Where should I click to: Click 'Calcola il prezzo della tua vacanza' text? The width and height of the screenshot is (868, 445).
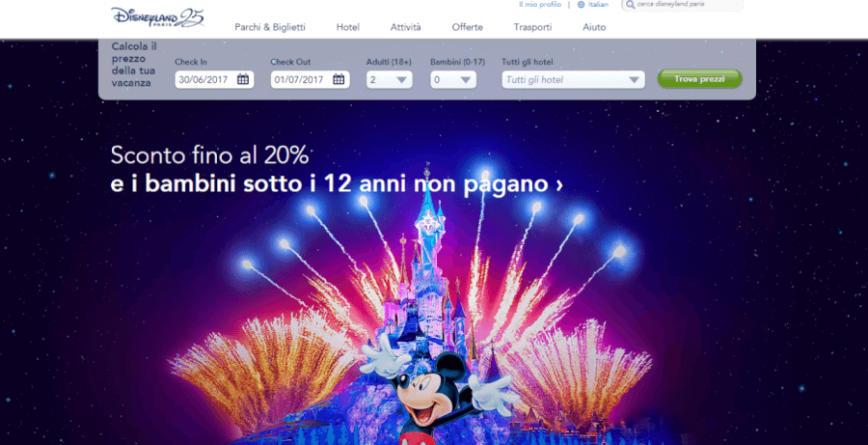[x=133, y=65]
